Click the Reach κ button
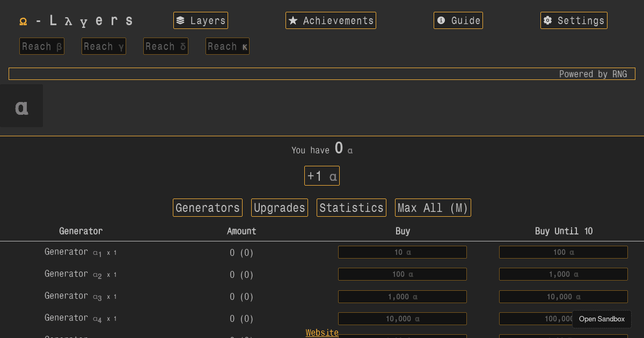The image size is (644, 338). pyautogui.click(x=227, y=46)
